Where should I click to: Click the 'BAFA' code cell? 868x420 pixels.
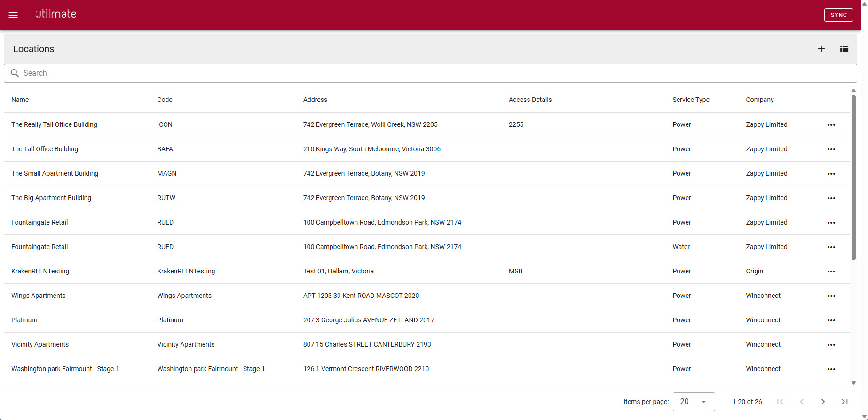(165, 149)
